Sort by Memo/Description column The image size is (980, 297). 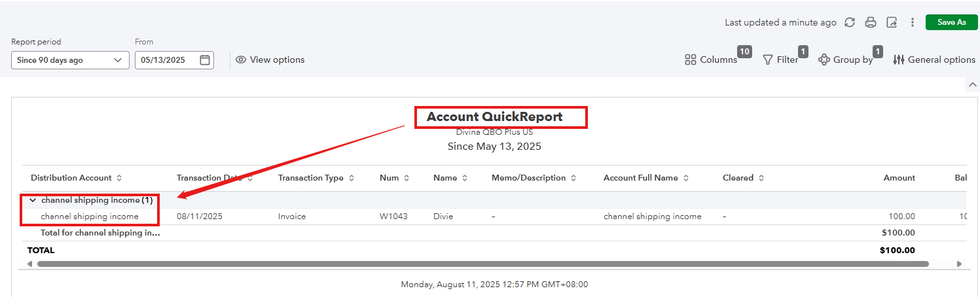pyautogui.click(x=573, y=178)
